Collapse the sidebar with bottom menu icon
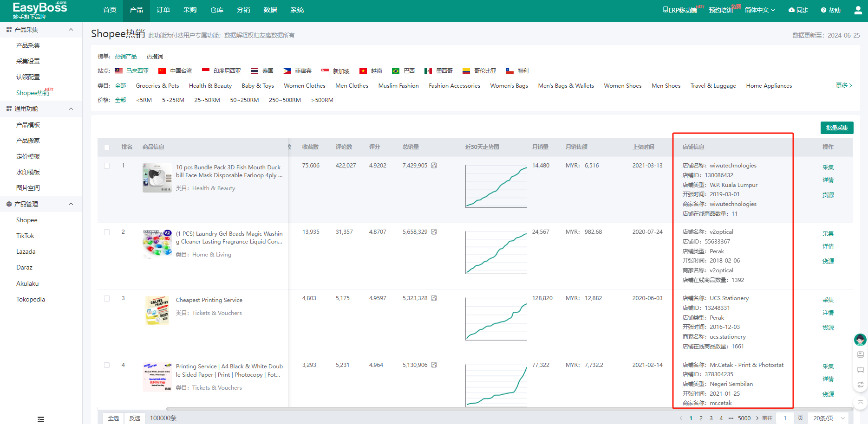This screenshot has width=868, height=424. tap(41, 419)
